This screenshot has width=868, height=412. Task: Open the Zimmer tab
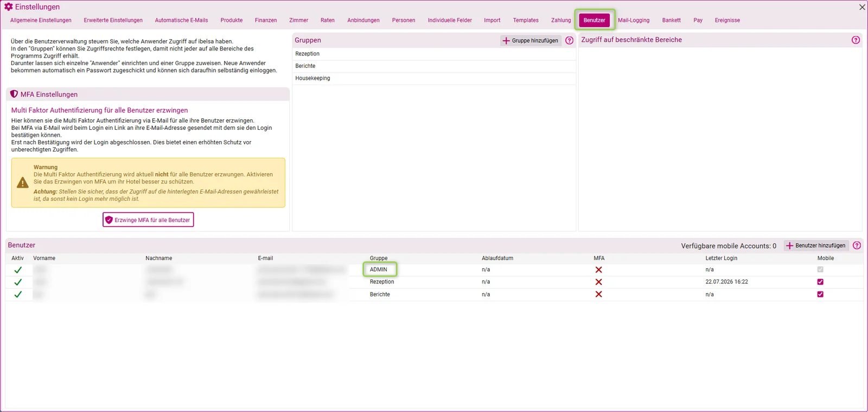click(298, 20)
